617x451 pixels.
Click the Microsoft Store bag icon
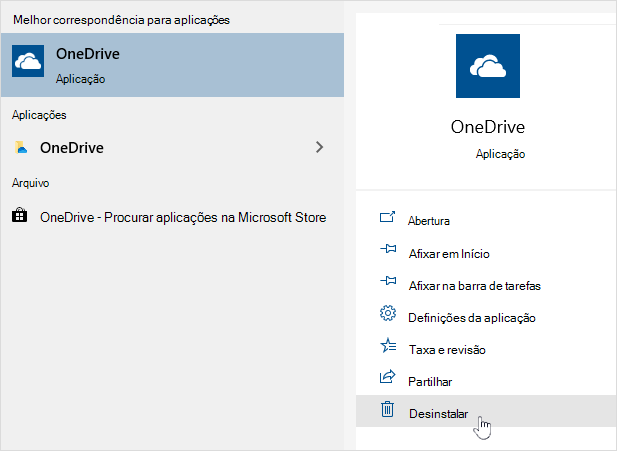(19, 216)
